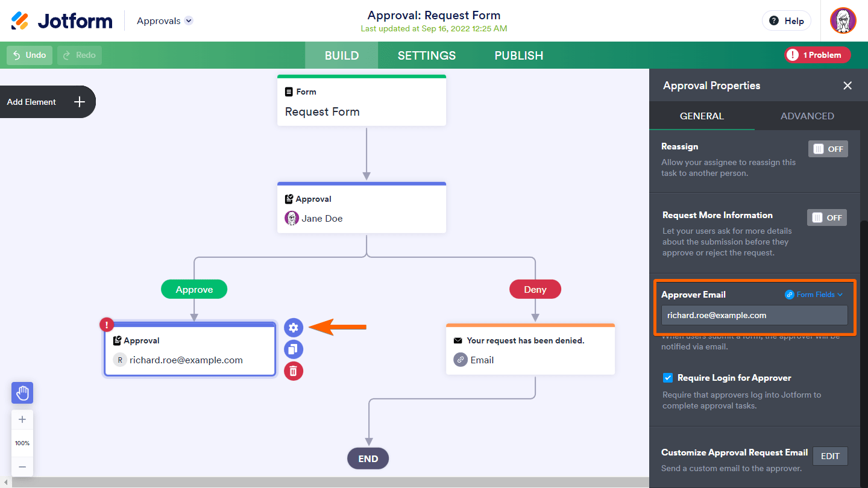Open the ADVANCED properties tab
This screenshot has width=868, height=488.
tap(807, 116)
